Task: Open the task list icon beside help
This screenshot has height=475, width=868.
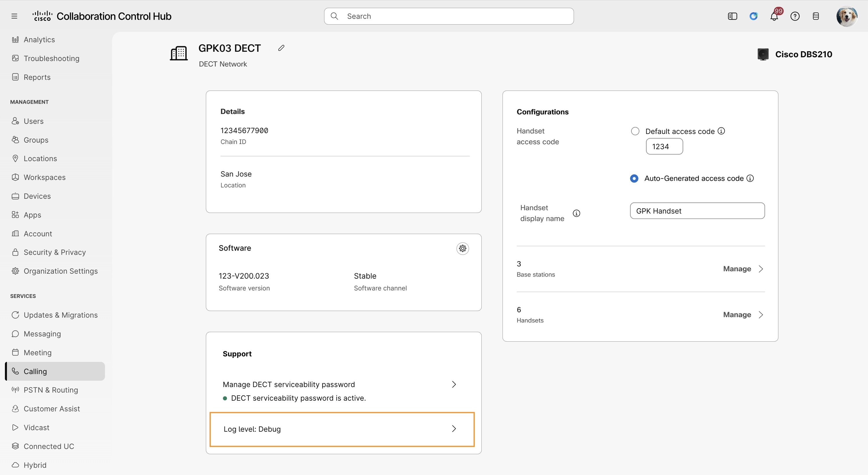Action: coord(815,16)
